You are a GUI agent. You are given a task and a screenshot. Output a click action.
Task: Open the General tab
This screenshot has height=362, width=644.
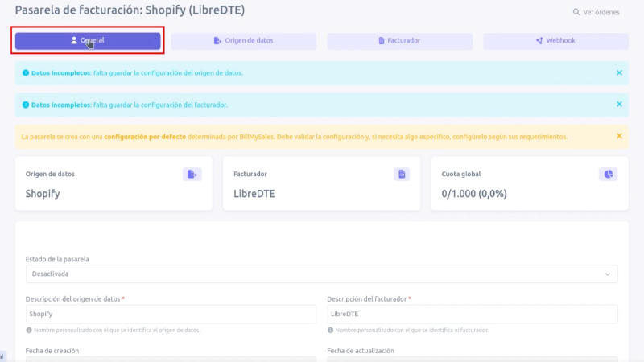88,41
